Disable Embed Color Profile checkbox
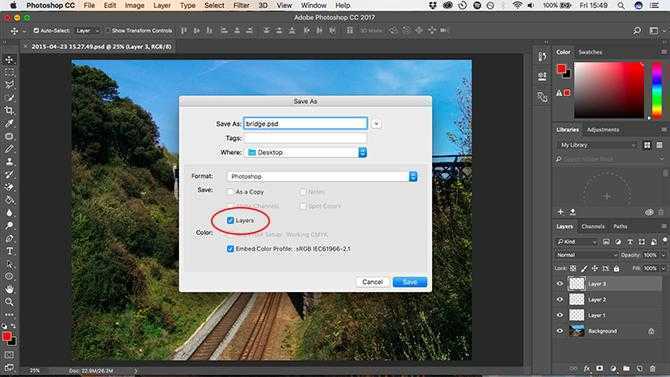670x377 pixels. [x=230, y=249]
